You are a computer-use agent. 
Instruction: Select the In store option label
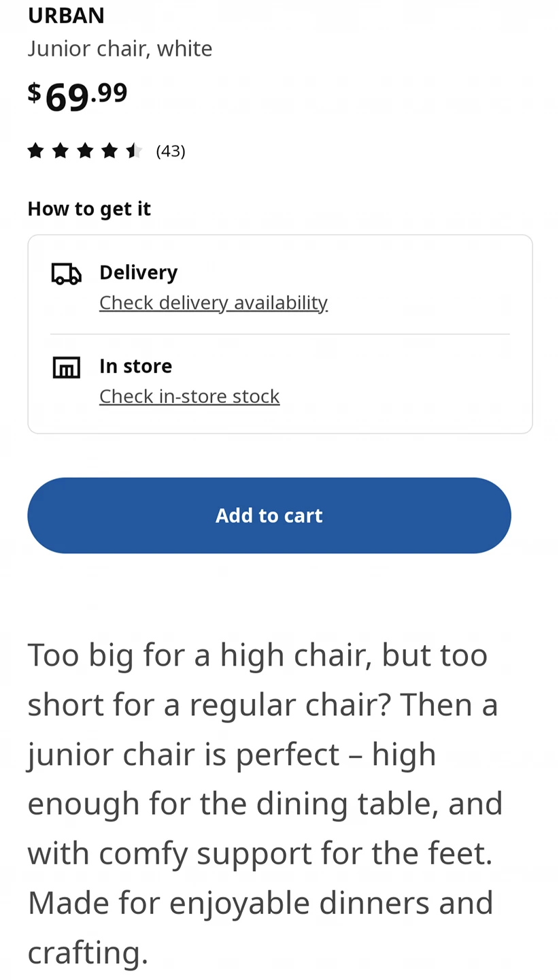(x=136, y=366)
